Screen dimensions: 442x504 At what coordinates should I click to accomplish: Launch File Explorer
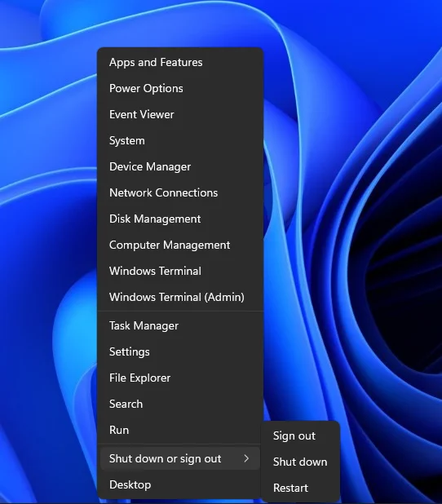[x=180, y=378]
